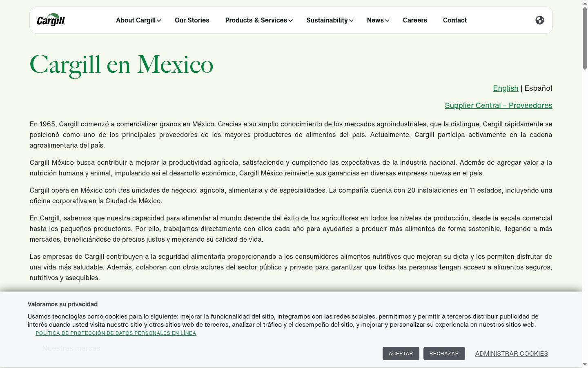Image resolution: width=588 pixels, height=368 pixels.
Task: Expand the News menu
Action: (x=378, y=20)
